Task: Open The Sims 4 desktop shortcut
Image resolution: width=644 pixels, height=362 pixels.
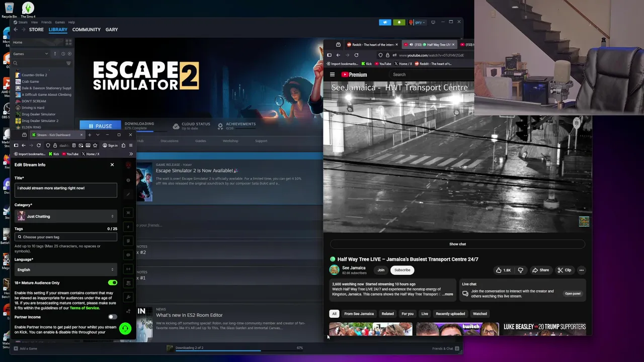Action: (x=28, y=10)
